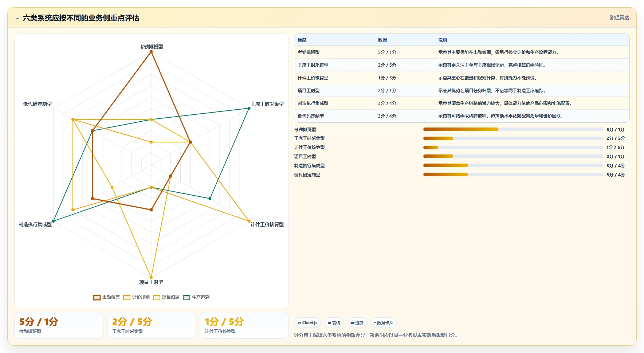Click the 项目工时型 radar axis label
This screenshot has width=644, height=353.
[x=151, y=282]
